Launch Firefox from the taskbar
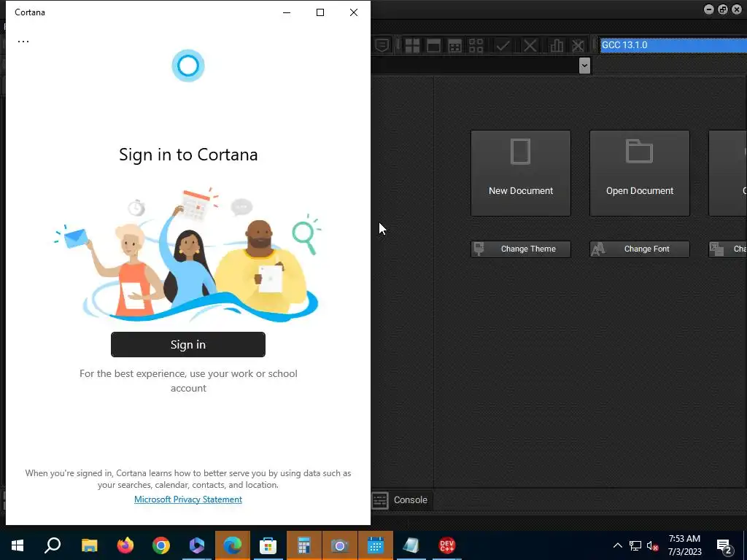Screen dimensions: 747x560 pos(125,545)
